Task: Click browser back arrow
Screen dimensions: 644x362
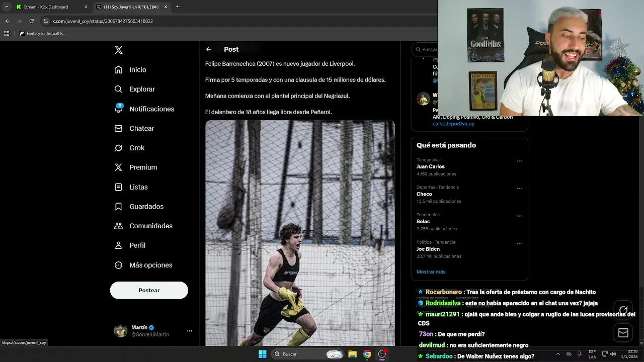Action: [7, 21]
